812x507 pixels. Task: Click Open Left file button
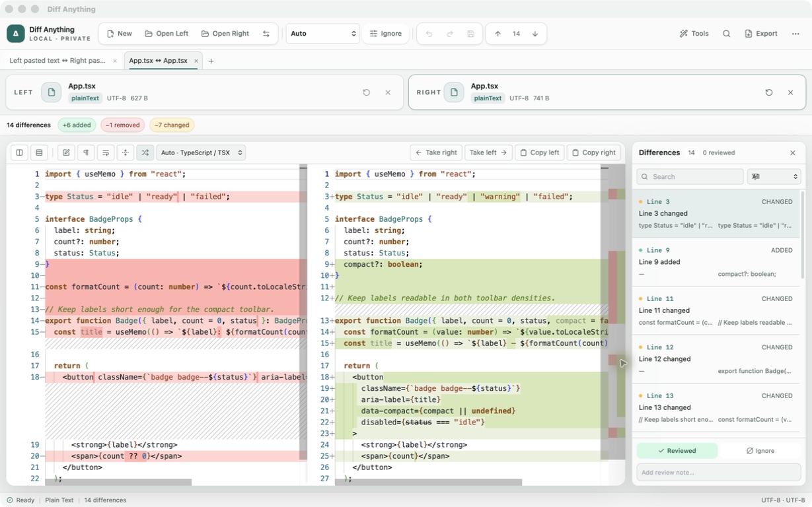click(166, 34)
